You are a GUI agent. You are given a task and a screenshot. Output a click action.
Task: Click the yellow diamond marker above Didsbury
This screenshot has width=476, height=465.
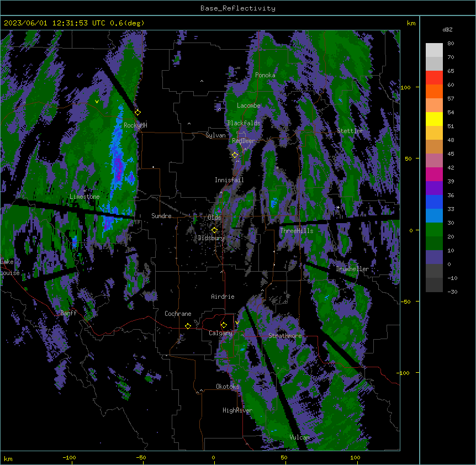coord(214,230)
